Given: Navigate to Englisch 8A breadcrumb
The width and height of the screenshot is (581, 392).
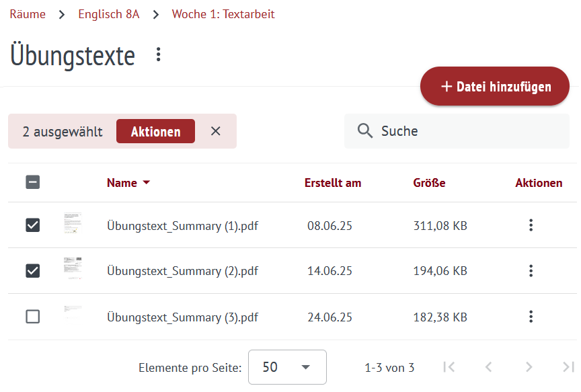Looking at the screenshot, I should (x=109, y=14).
